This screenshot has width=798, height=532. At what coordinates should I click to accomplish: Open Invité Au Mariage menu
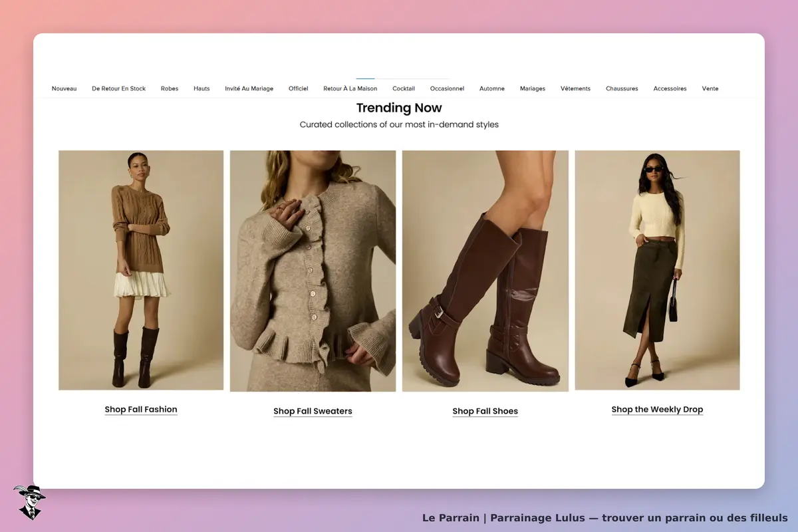pos(249,88)
